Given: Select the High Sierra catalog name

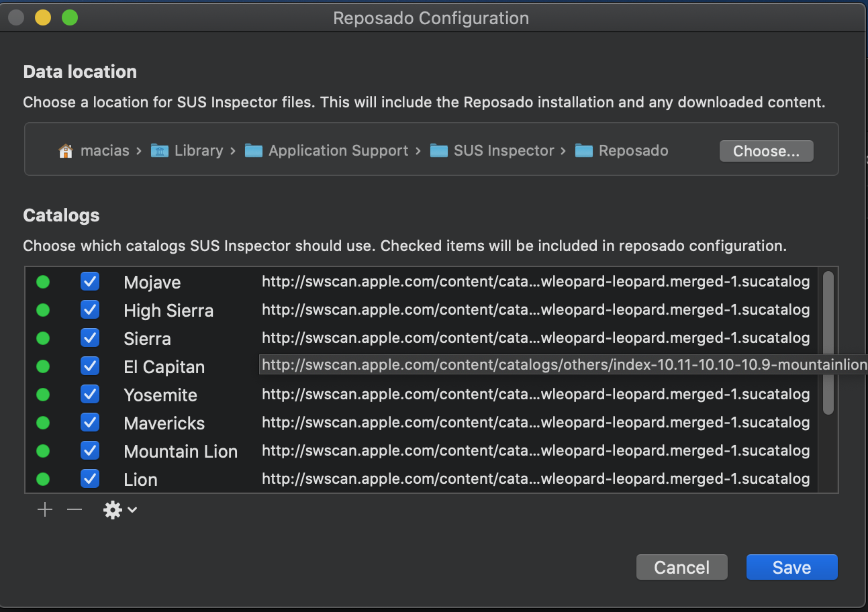Looking at the screenshot, I should point(168,311).
